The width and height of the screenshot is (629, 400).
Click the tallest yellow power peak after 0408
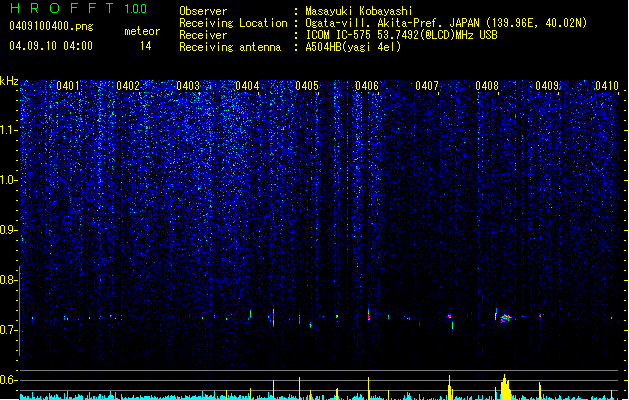(505, 387)
